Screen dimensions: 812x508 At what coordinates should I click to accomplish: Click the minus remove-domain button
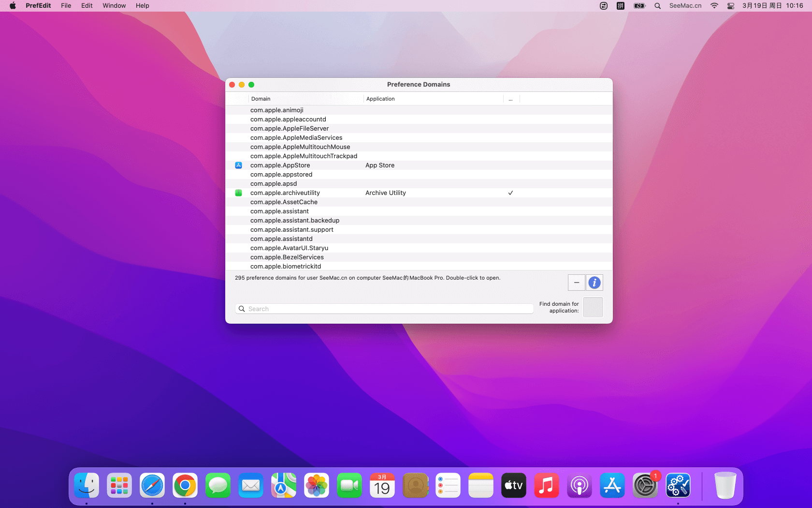(577, 283)
